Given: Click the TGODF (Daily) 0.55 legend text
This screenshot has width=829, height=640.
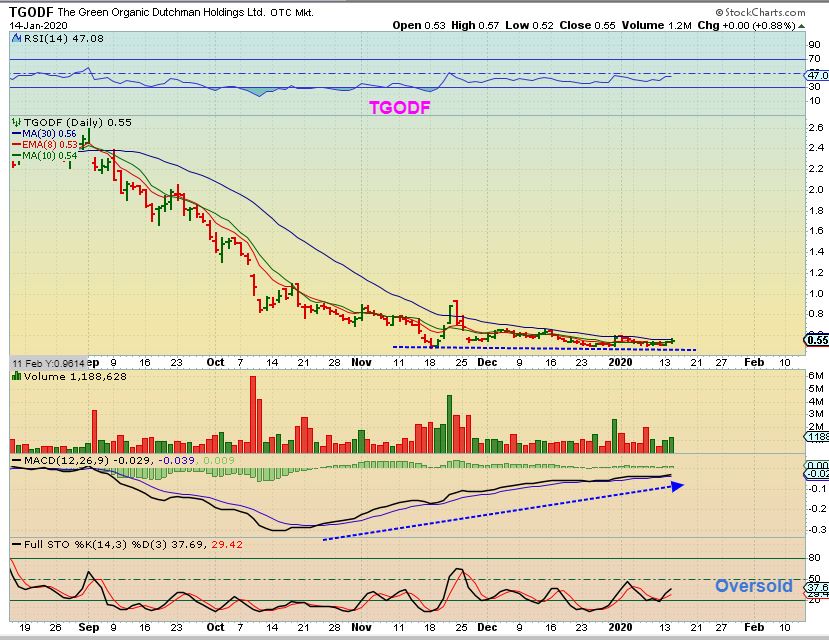Looking at the screenshot, I should tap(78, 122).
